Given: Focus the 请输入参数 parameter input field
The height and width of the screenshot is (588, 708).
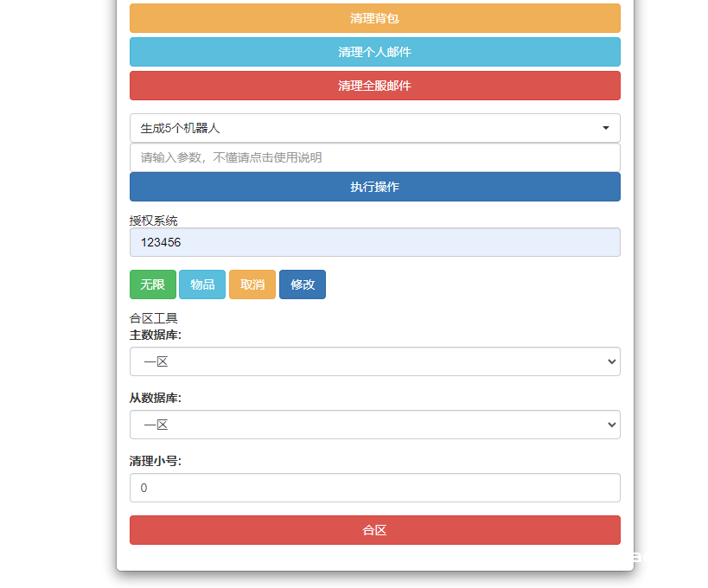Looking at the screenshot, I should point(374,157).
